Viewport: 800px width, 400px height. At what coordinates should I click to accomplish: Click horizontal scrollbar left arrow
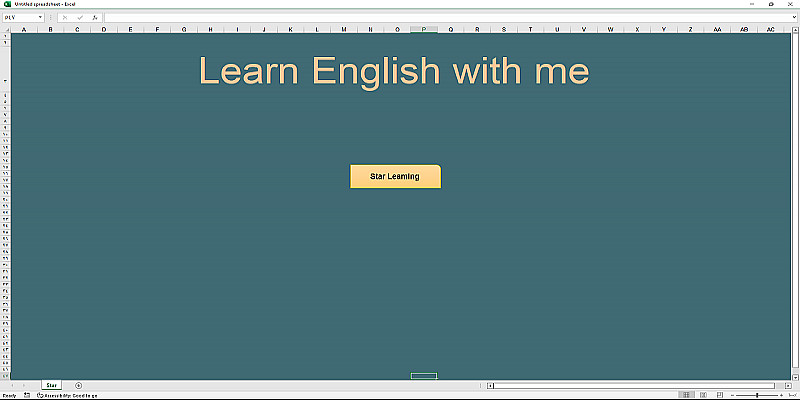(x=490, y=386)
